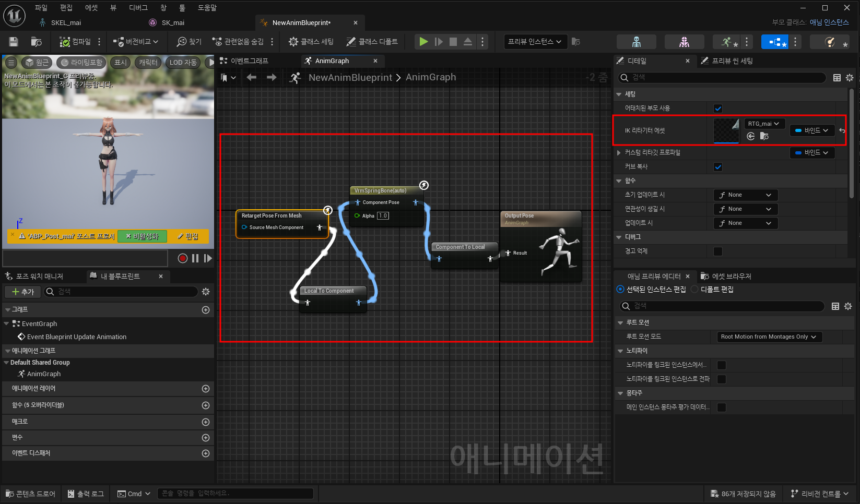
Task: Open the viewport hamburger menu
Action: 11,63
